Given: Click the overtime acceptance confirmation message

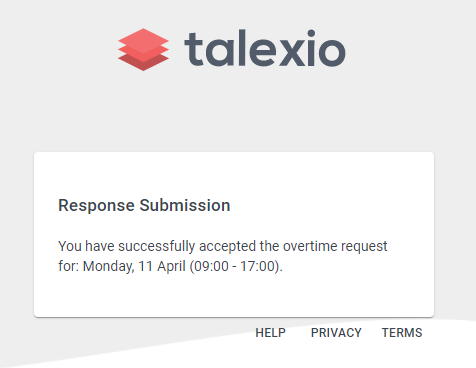Looking at the screenshot, I should (223, 256).
